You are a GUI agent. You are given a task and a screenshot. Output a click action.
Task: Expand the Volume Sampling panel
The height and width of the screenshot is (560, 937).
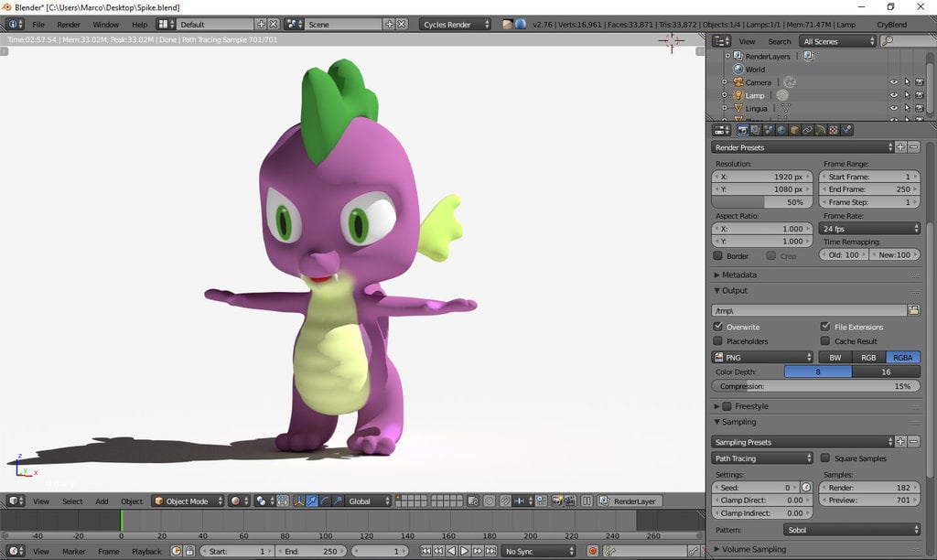717,549
